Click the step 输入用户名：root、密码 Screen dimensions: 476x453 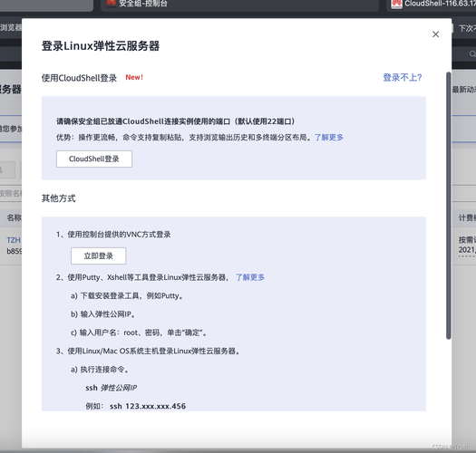click(x=139, y=333)
